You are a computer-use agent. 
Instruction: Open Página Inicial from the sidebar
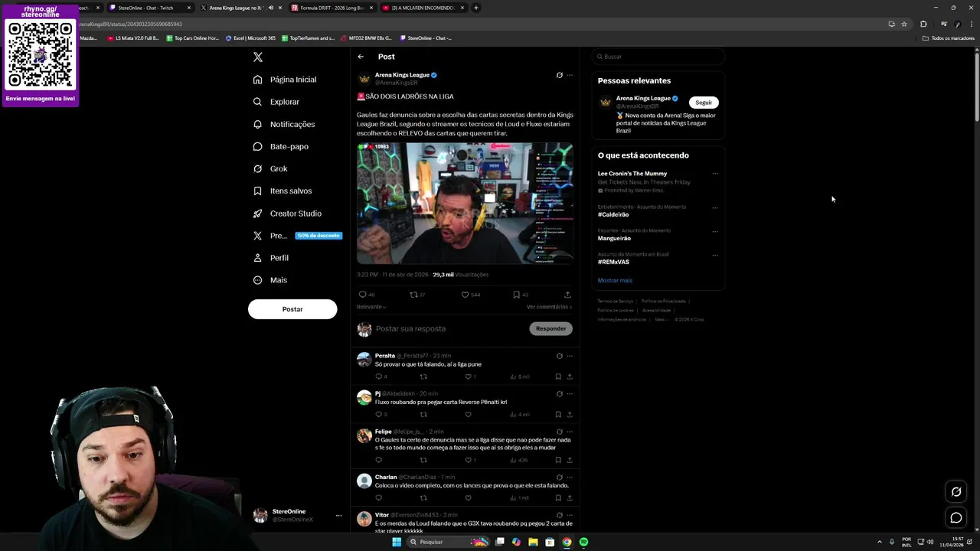[x=285, y=80]
